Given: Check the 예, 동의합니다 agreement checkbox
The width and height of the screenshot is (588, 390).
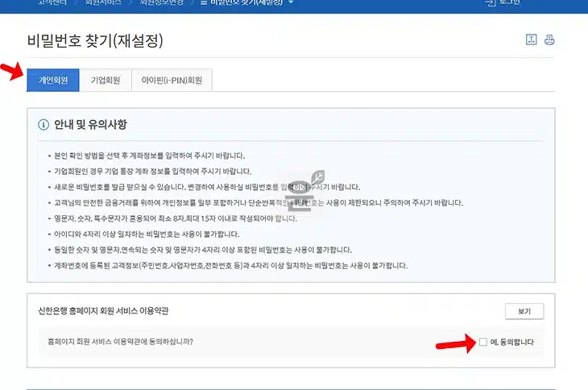Looking at the screenshot, I should pyautogui.click(x=483, y=342).
